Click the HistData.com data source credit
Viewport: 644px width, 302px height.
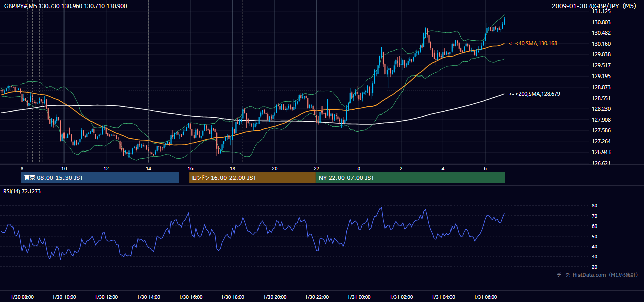pos(598,275)
